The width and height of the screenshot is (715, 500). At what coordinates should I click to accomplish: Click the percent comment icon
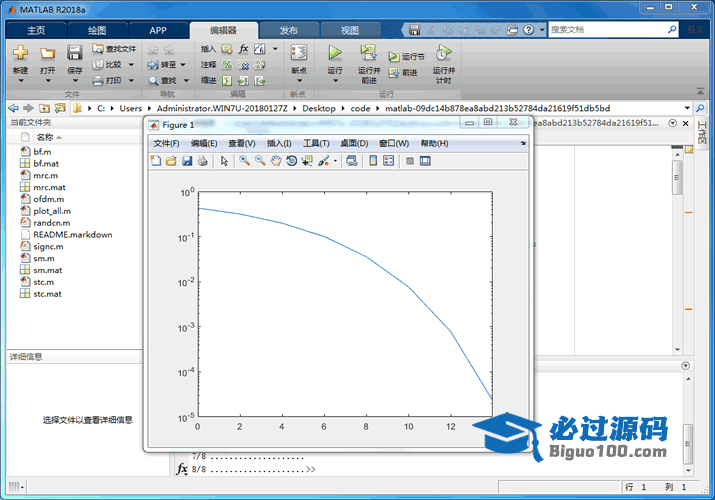coord(227,65)
